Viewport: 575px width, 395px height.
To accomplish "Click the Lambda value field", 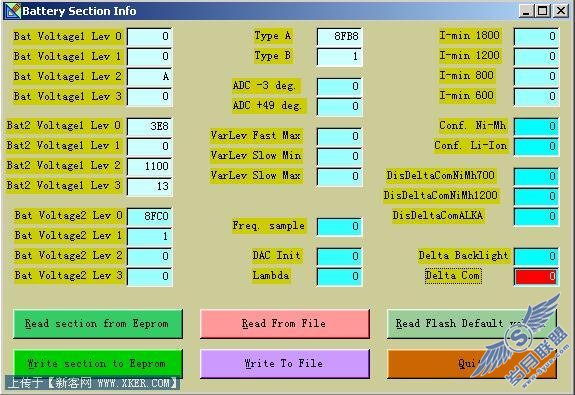I will 340,277.
